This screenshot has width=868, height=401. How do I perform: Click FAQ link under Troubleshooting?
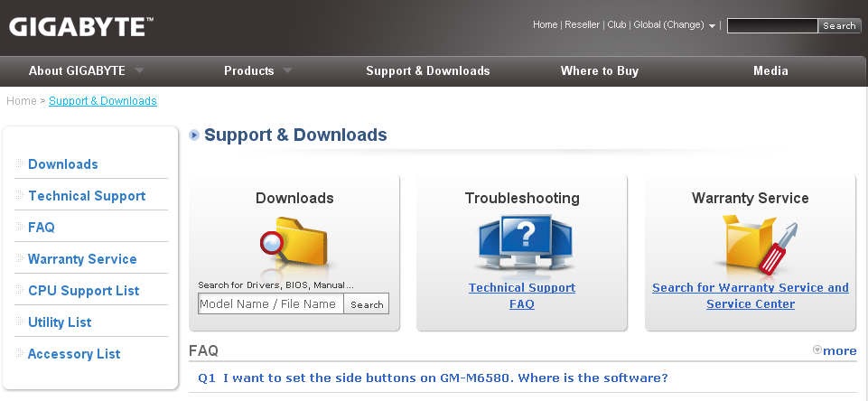(522, 304)
